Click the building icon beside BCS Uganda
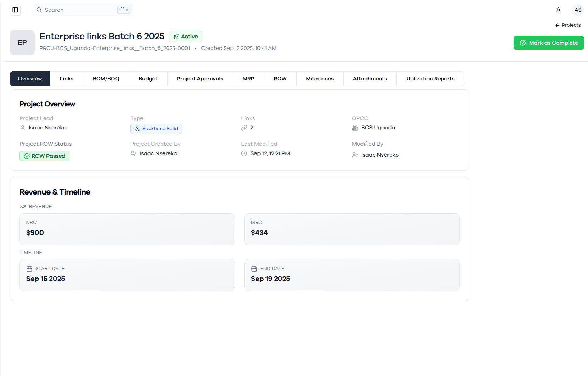Image resolution: width=588 pixels, height=376 pixels. (355, 128)
